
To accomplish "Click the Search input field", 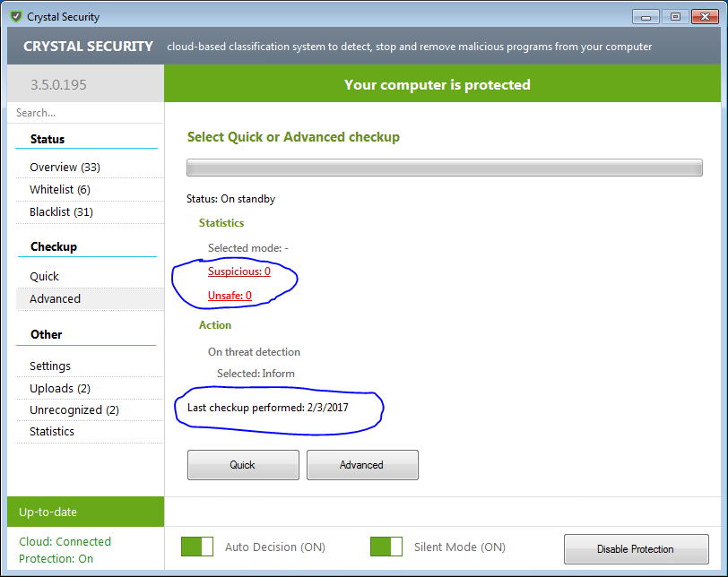I will pos(85,113).
